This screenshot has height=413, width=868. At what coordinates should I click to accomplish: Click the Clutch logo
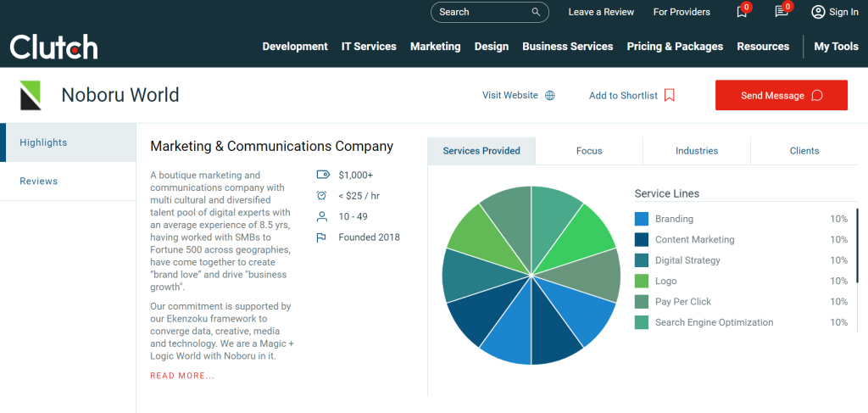pos(53,47)
